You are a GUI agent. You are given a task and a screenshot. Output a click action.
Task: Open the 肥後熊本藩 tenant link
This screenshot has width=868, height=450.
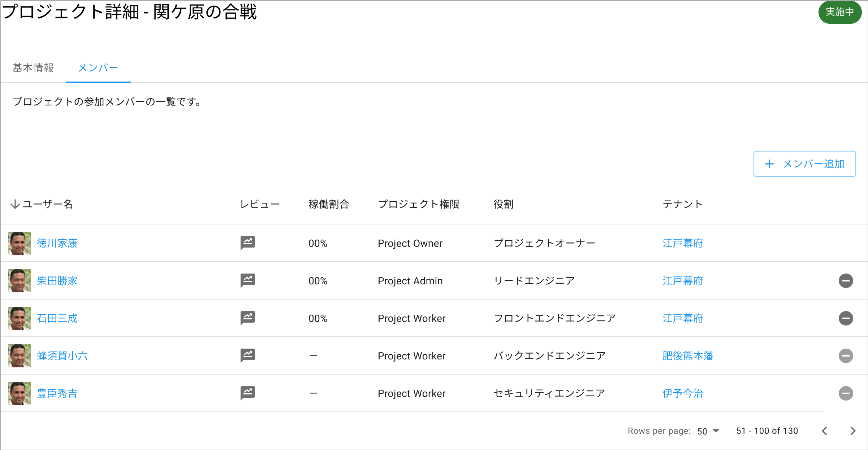click(x=688, y=356)
